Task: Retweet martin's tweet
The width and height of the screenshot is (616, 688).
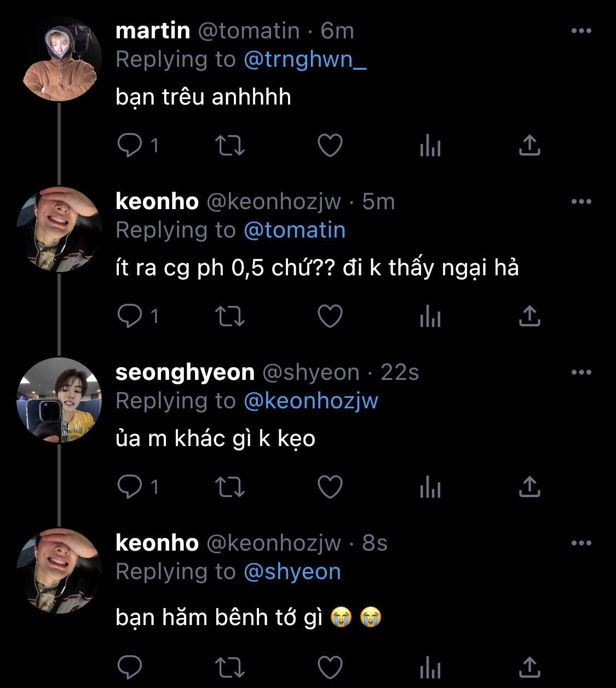Action: coord(230,146)
